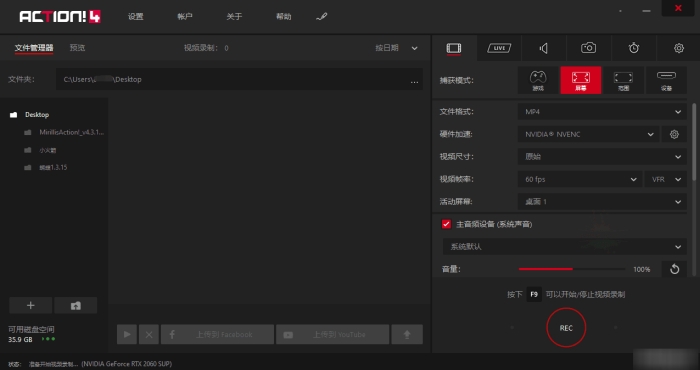Expand the MP4 file format dropdown
This screenshot has width=700, height=370.
coord(602,112)
